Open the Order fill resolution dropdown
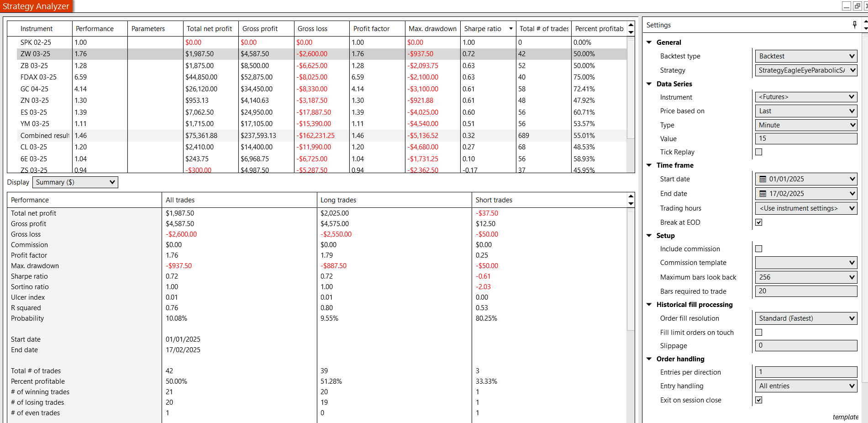 (806, 318)
